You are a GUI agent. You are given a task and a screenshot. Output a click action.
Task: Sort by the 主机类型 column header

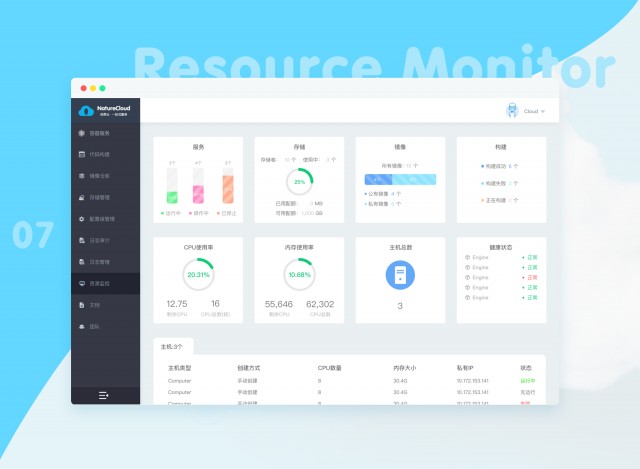tap(179, 368)
